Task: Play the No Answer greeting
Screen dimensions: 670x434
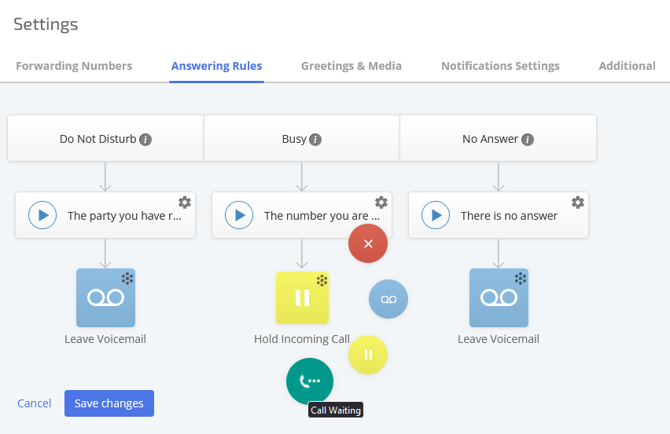Action: click(435, 215)
